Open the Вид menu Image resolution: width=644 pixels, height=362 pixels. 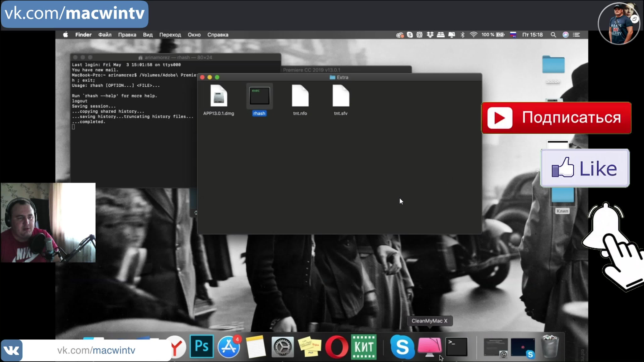tap(147, 35)
